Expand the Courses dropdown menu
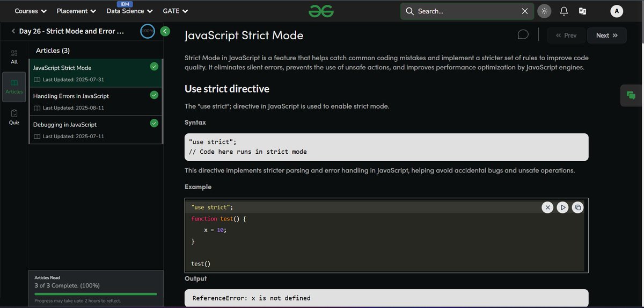 tap(31, 11)
